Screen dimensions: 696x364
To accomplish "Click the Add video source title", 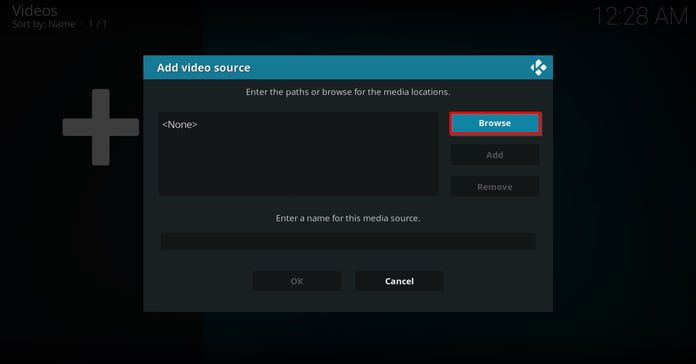I will tap(203, 67).
